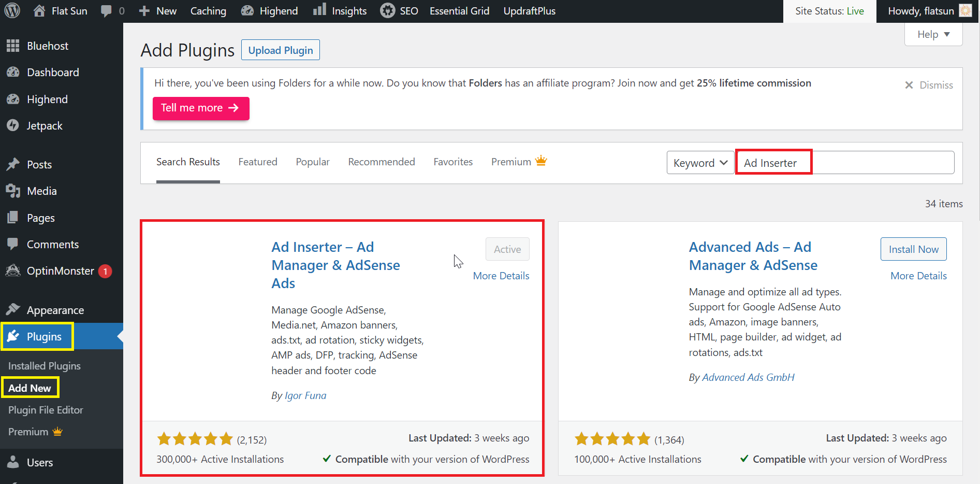Open Essential Grid in admin bar

(x=459, y=11)
